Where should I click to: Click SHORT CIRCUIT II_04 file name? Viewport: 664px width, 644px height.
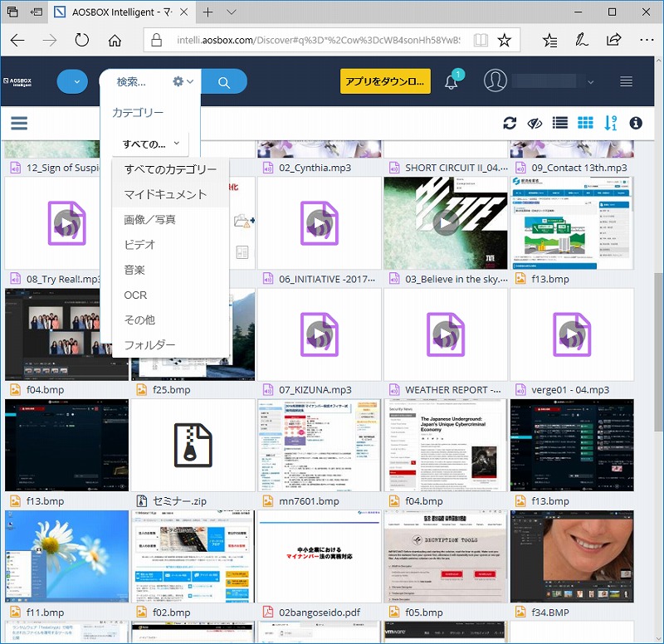tap(456, 168)
